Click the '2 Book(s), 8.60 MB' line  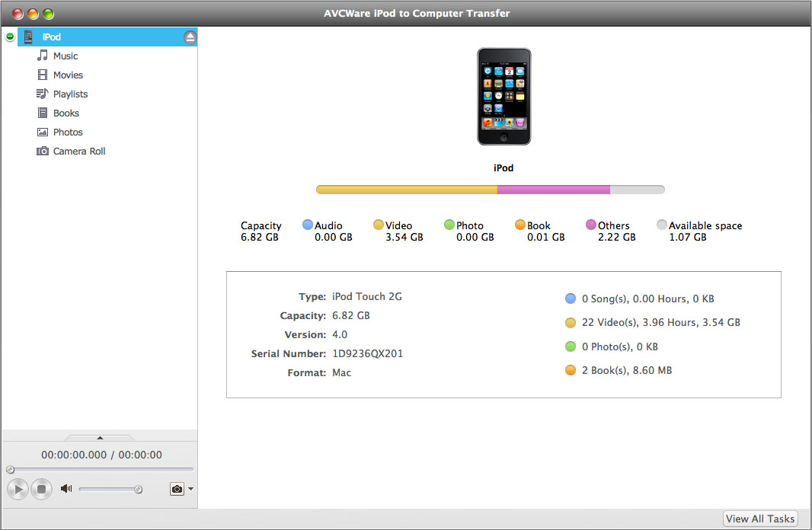pos(627,371)
